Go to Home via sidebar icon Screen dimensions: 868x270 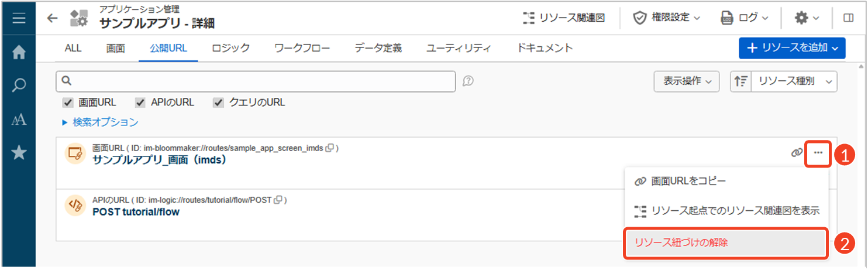(19, 52)
